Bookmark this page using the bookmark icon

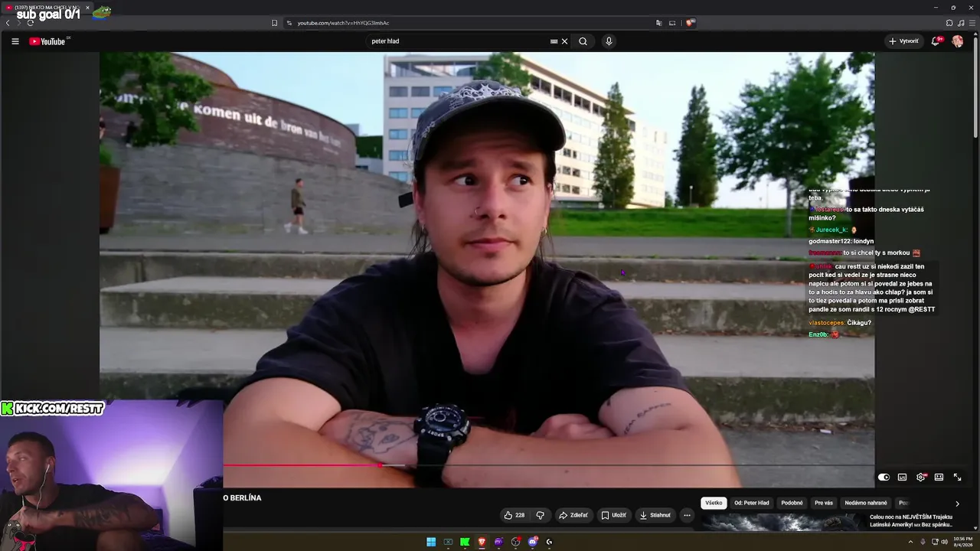274,23
